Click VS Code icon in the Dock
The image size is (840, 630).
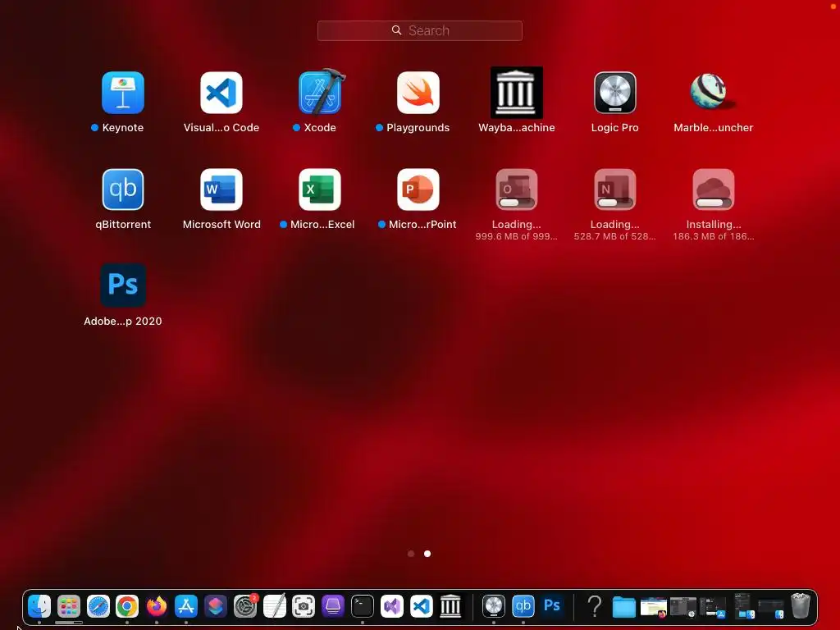click(422, 606)
